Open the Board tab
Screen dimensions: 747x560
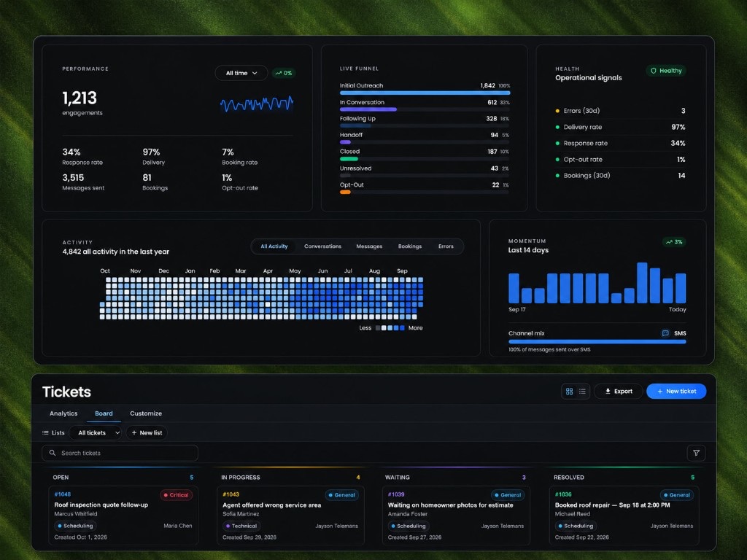point(104,413)
